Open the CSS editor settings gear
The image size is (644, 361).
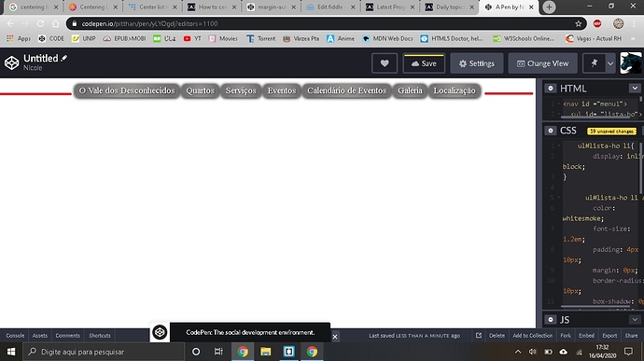[551, 131]
